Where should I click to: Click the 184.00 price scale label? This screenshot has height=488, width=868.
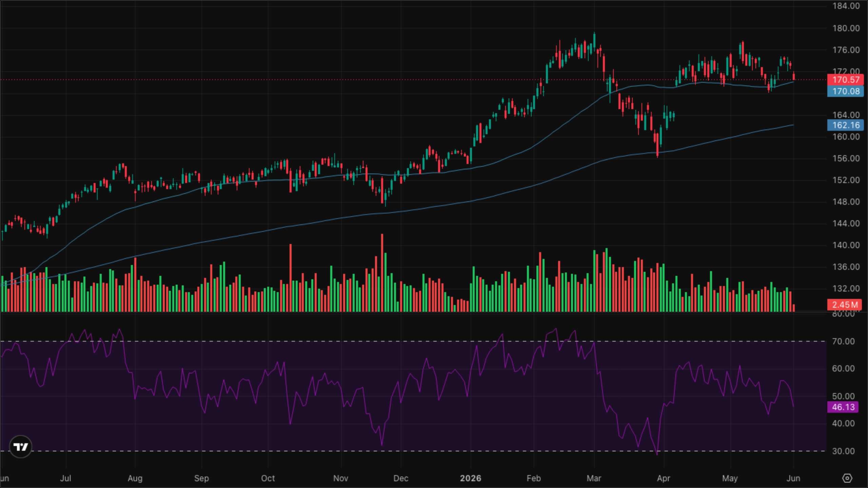[x=846, y=6]
